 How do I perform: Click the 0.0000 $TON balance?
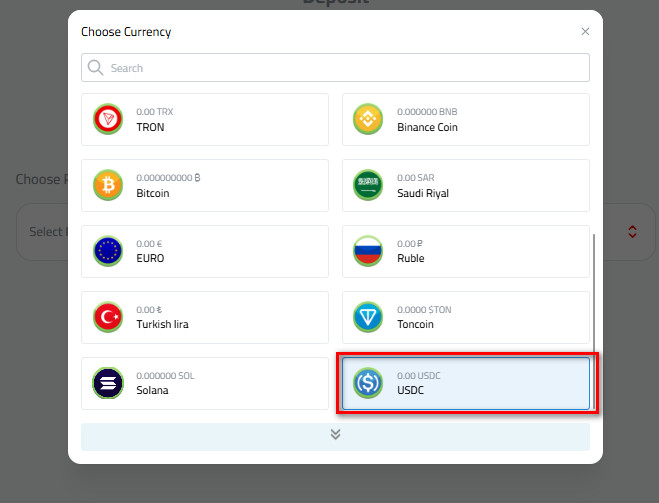point(424,310)
